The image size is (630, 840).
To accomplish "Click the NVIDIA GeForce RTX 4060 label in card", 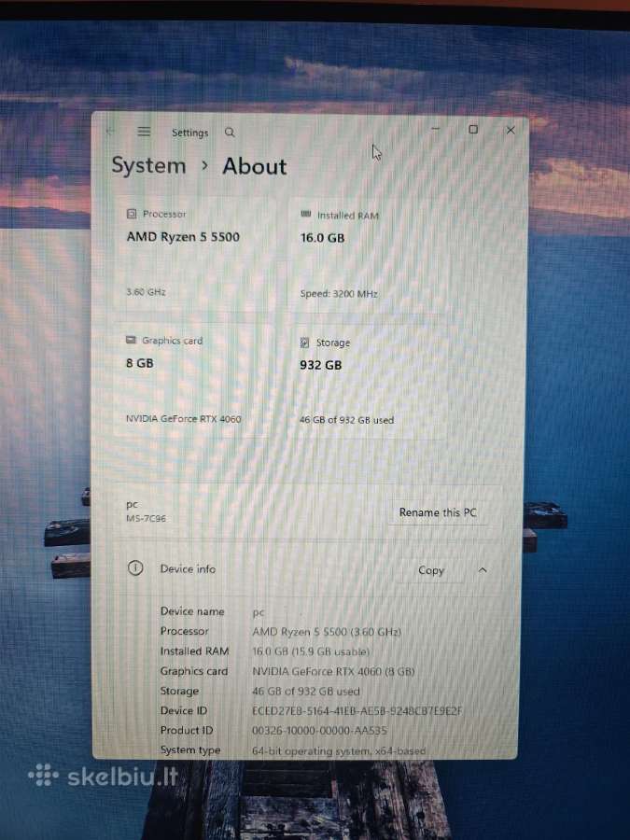I will 183,419.
